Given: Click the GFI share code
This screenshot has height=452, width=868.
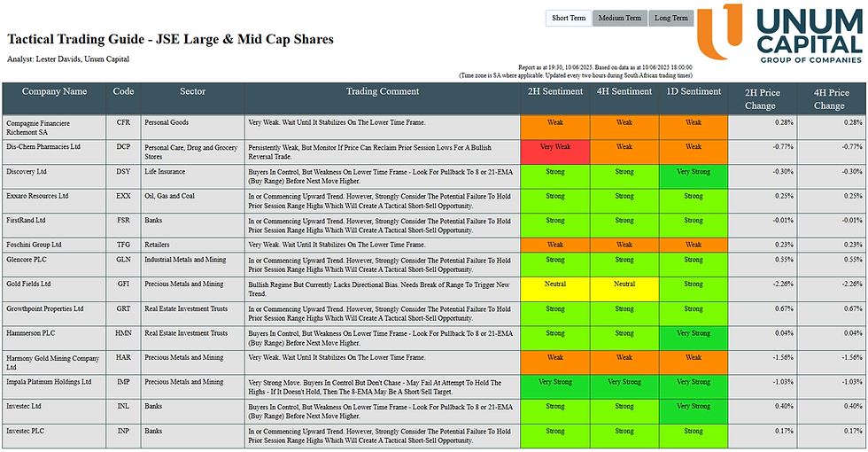Looking at the screenshot, I should (x=123, y=284).
